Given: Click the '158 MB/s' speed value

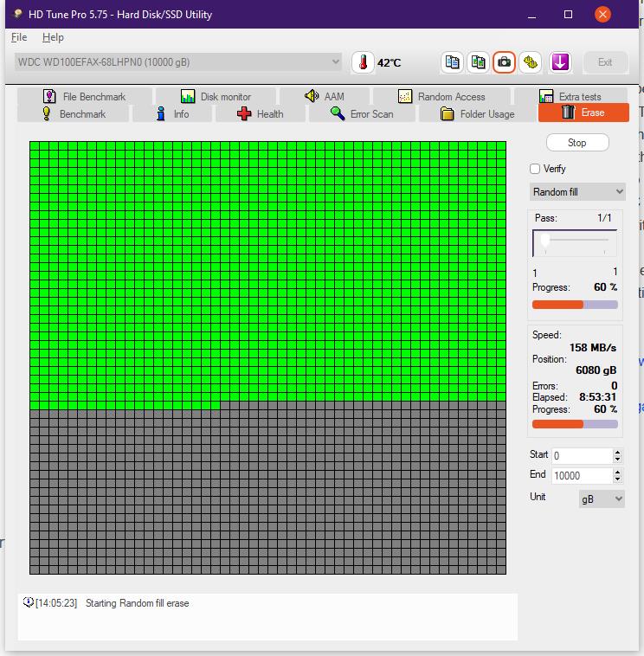Looking at the screenshot, I should [593, 348].
